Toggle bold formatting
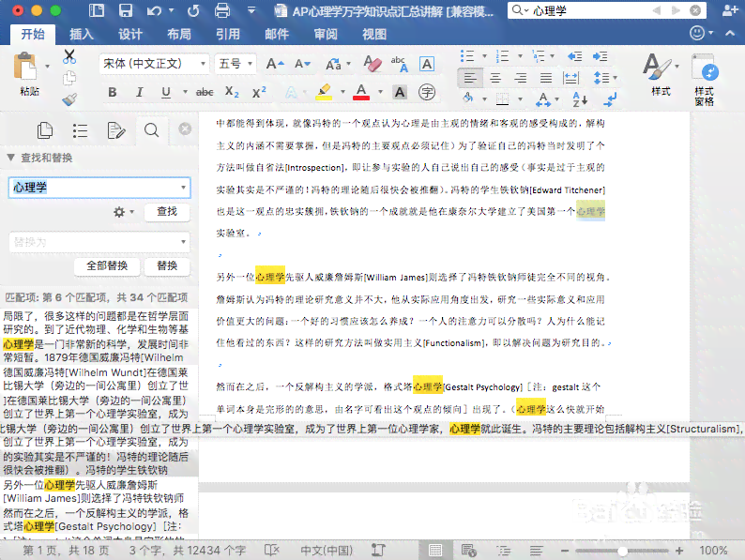The width and height of the screenshot is (745, 560). pos(113,92)
